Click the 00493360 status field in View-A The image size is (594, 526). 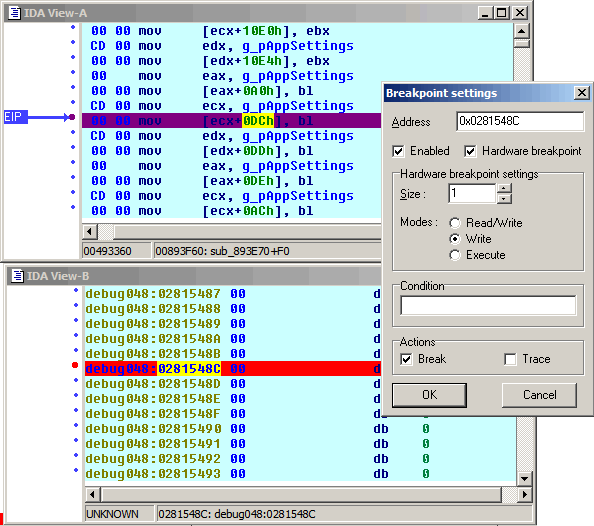point(117,251)
